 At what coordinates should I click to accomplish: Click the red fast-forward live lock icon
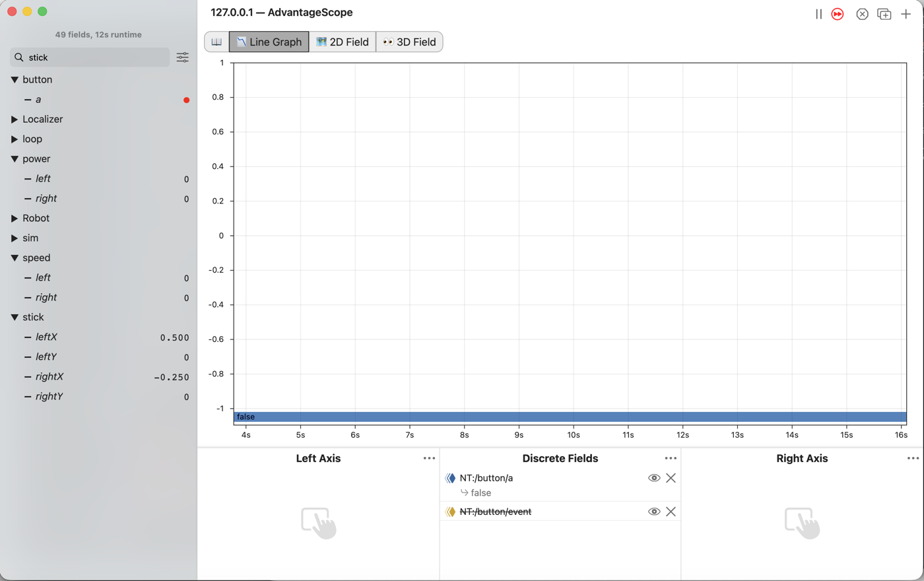(838, 14)
